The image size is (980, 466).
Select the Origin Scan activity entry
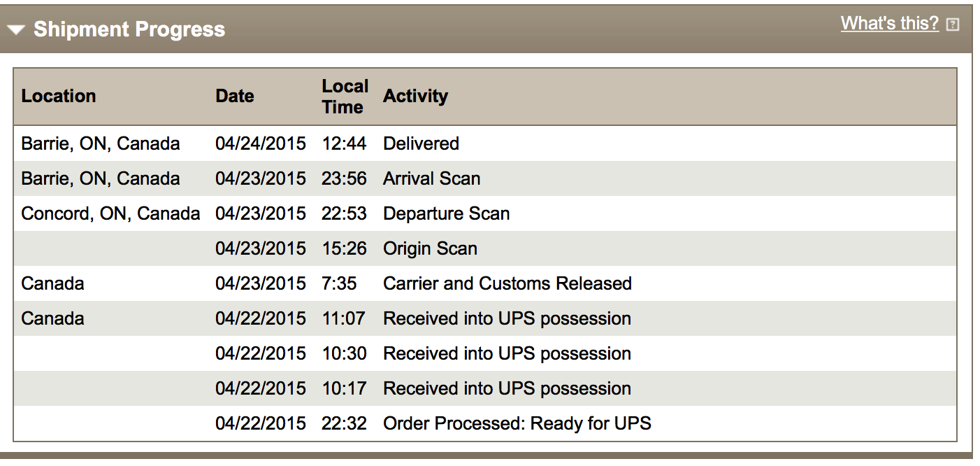pyautogui.click(x=430, y=248)
